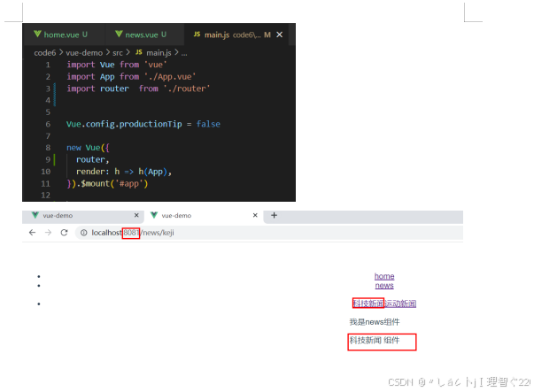Reload the browser page
The image size is (534, 392).
(64, 233)
